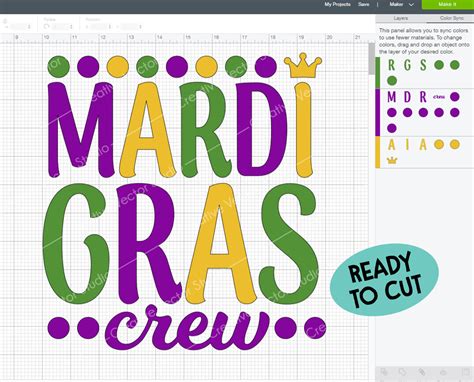Screen dimensions: 474x382
Task: Save the current project
Action: [x=364, y=4]
